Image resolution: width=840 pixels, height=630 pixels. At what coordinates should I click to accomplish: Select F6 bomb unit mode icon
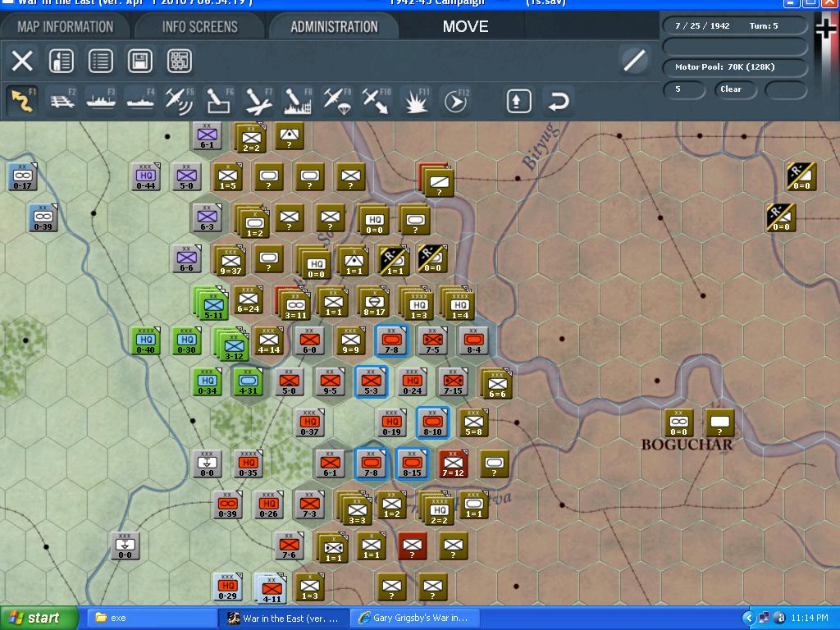pos(219,100)
